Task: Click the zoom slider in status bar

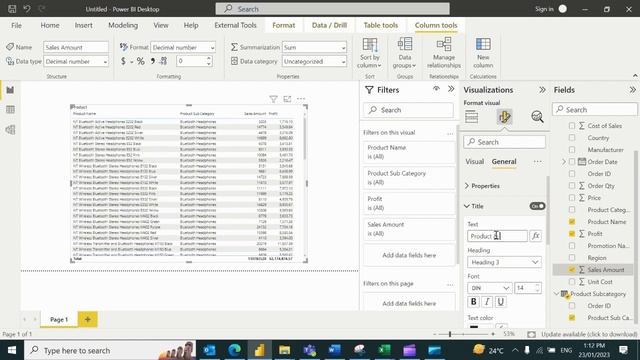Action: coord(450,334)
